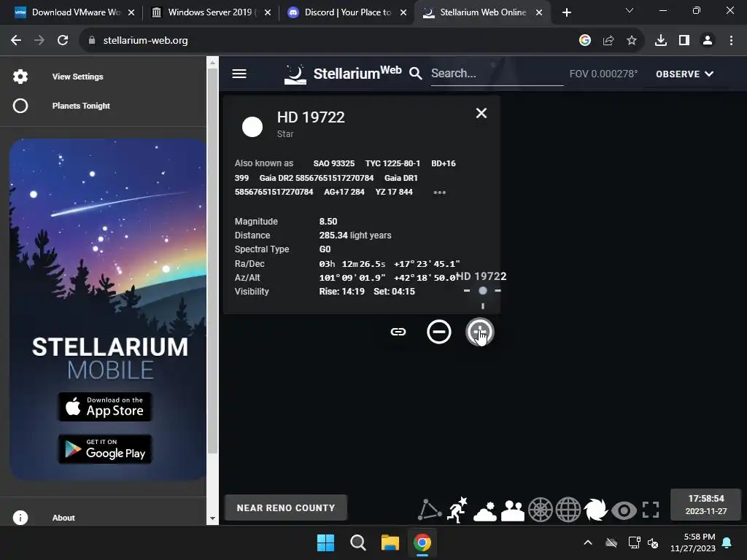747x560 pixels.
Task: Open the Windows Start menu
Action: (326, 542)
